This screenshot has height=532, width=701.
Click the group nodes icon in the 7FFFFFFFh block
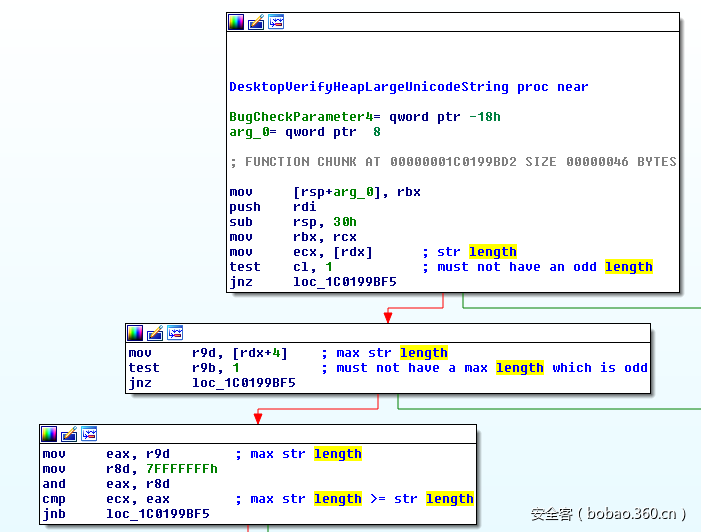(x=89, y=434)
